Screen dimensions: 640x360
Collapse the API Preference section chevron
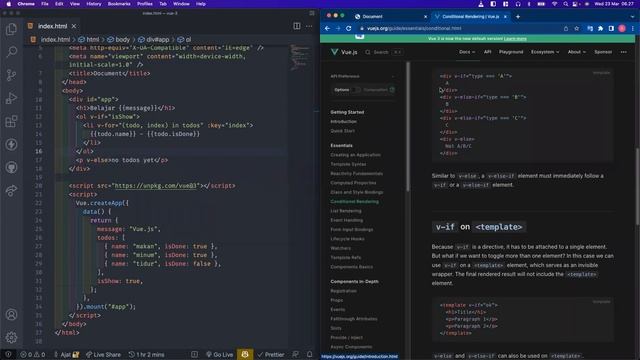point(393,76)
